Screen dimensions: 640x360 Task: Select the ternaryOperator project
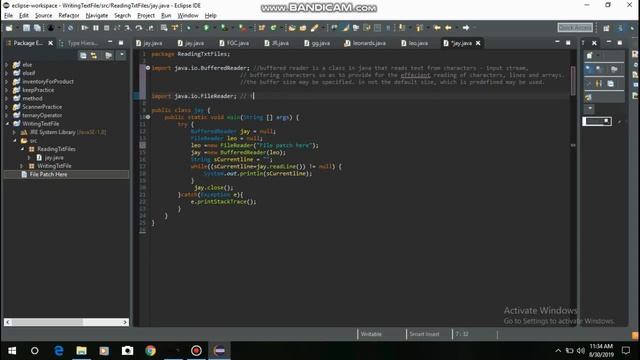42,115
